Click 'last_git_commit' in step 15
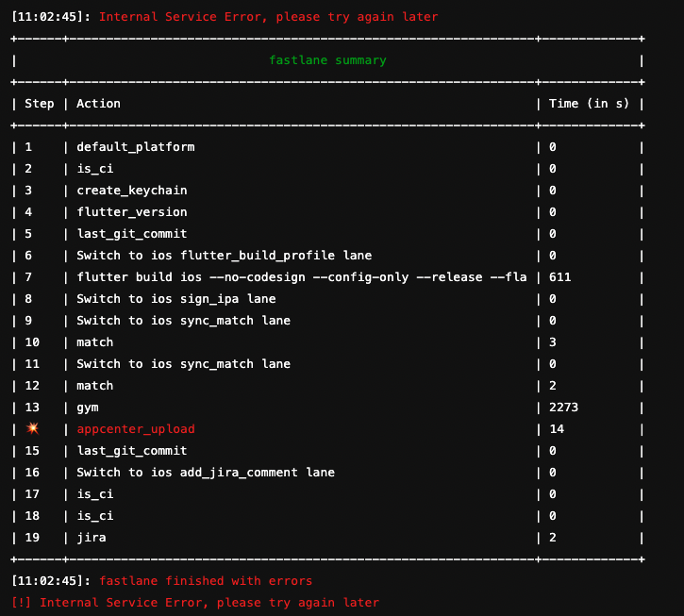The width and height of the screenshot is (684, 616). coord(132,451)
